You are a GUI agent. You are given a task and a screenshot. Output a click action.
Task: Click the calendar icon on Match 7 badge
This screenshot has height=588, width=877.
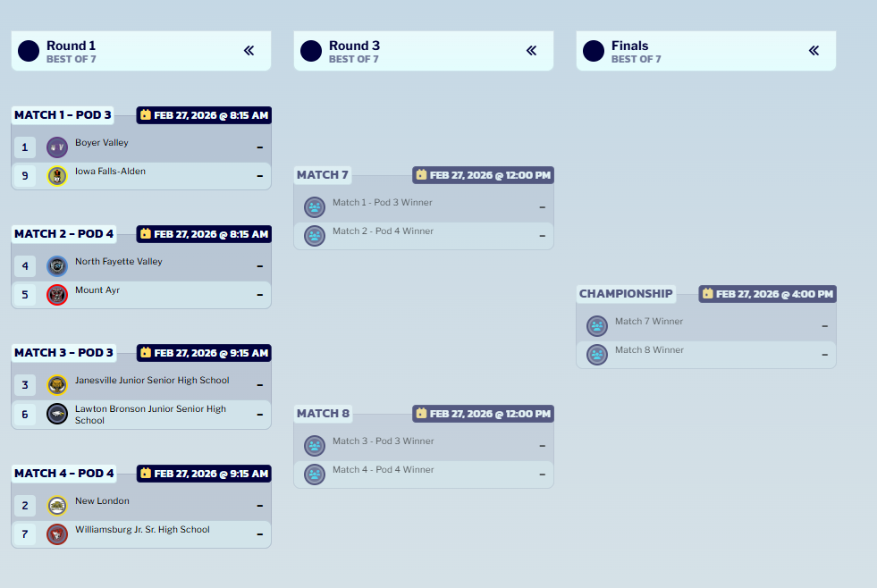click(419, 175)
